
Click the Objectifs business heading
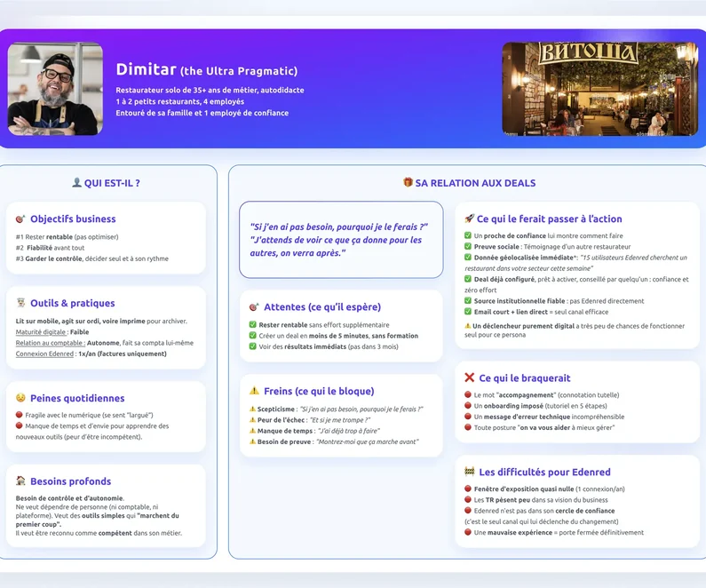[73, 219]
